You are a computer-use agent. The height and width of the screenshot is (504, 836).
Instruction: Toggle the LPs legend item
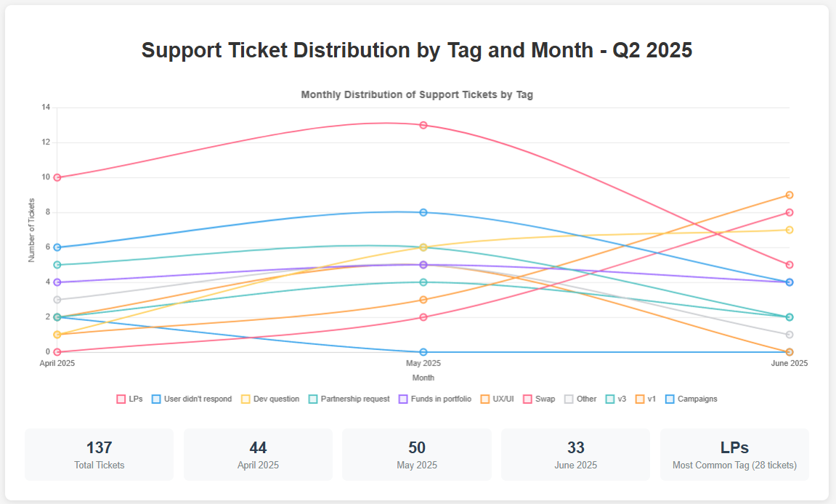pos(129,399)
